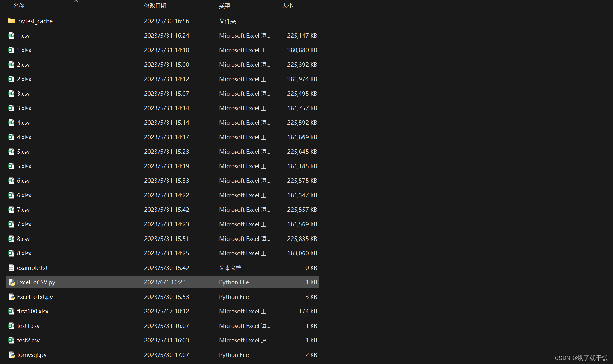
Task: Click the date 2023/5/17 10:12
Action: (x=167, y=311)
